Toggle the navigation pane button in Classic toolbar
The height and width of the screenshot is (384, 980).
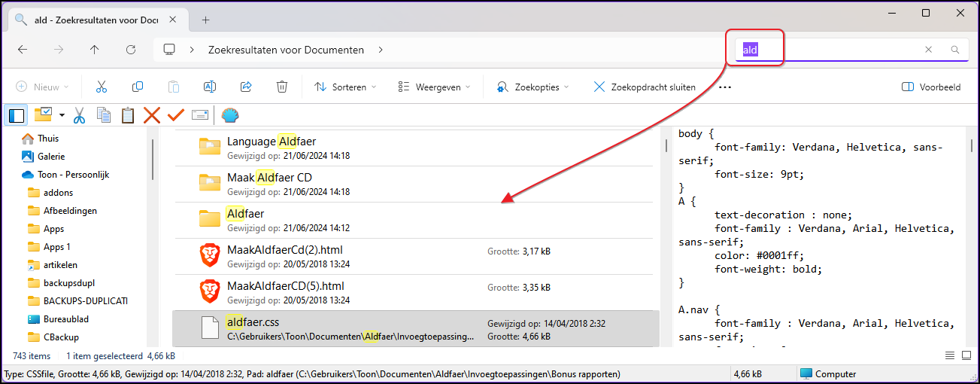[x=16, y=115]
